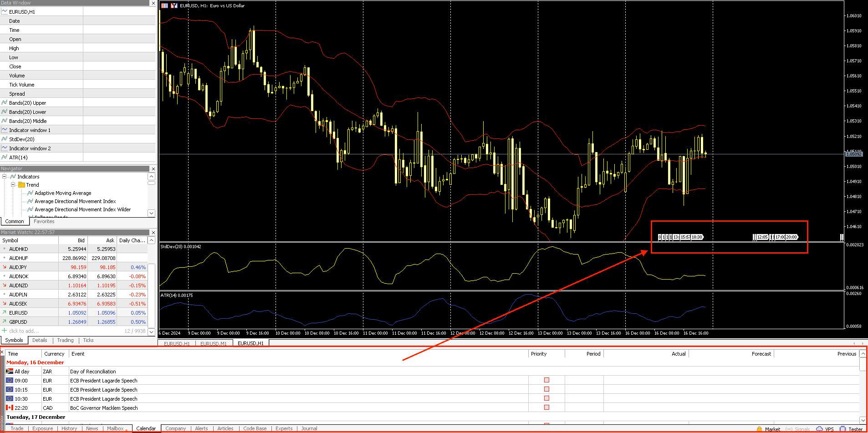Open the Ticks tab in Market Watch
The width and height of the screenshot is (868, 433).
[88, 340]
